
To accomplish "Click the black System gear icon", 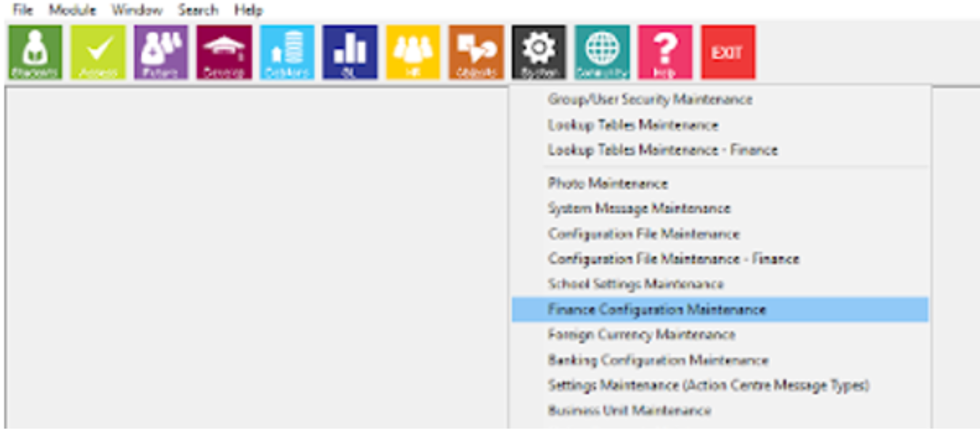I will (539, 52).
